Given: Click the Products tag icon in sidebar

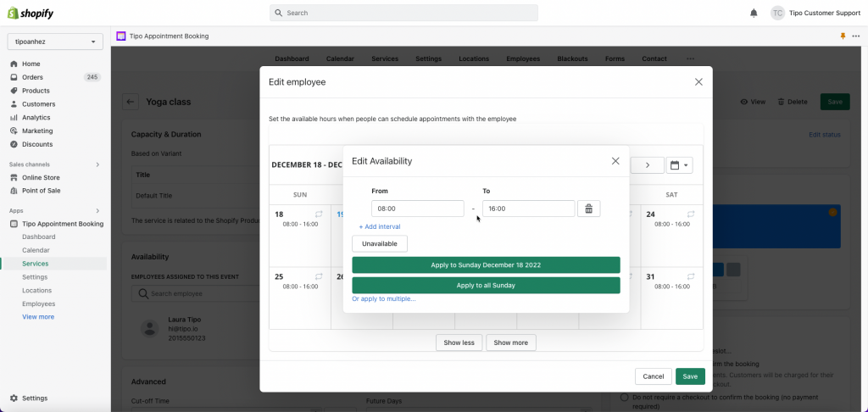Looking at the screenshot, I should (14, 90).
